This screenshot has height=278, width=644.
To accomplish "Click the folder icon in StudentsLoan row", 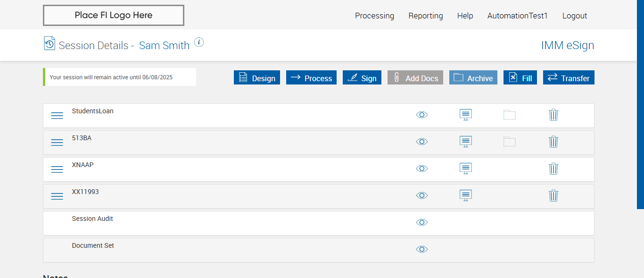I will click(x=510, y=115).
